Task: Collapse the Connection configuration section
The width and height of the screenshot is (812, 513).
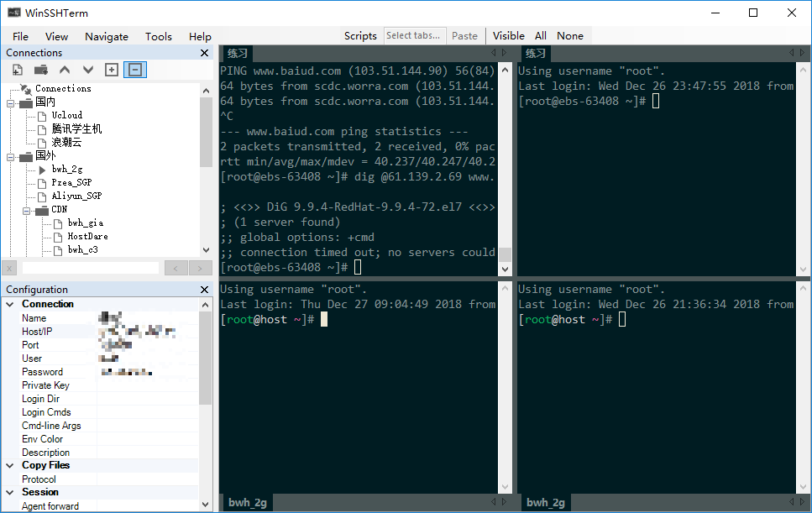Action: click(10, 305)
